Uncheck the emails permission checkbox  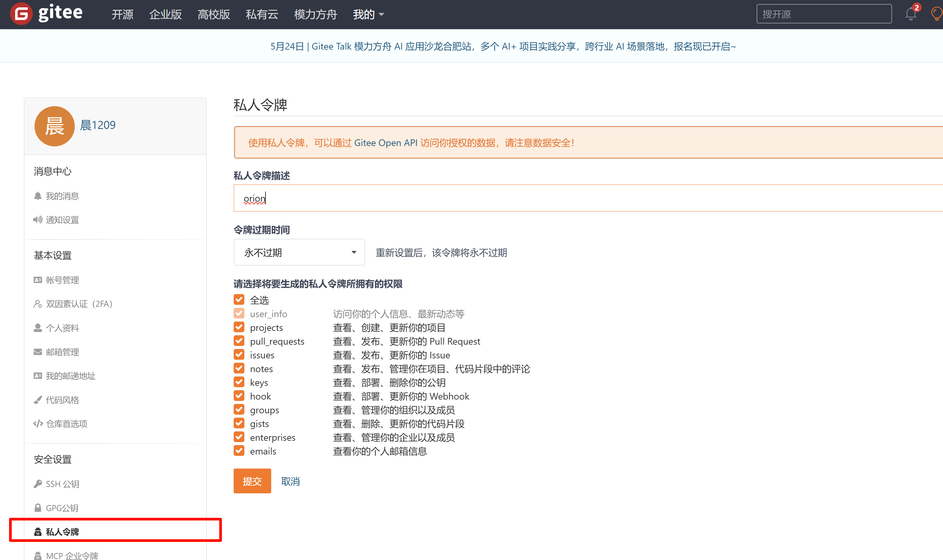tap(239, 450)
